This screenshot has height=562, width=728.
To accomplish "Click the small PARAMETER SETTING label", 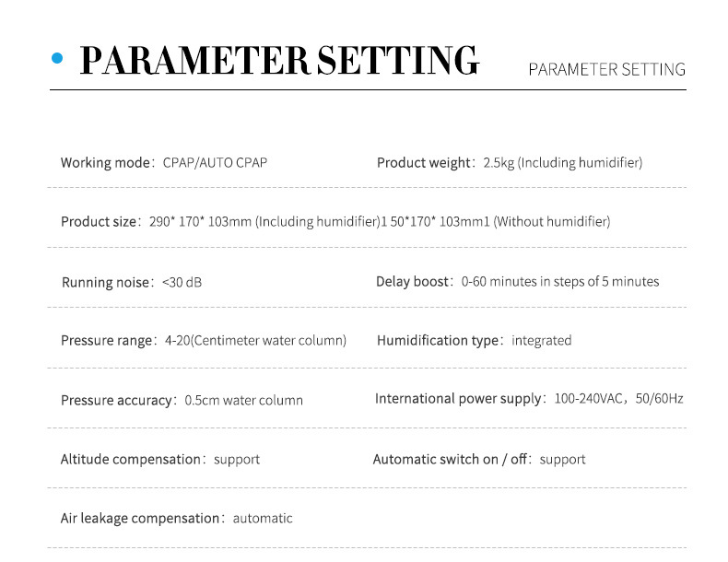I will (606, 69).
